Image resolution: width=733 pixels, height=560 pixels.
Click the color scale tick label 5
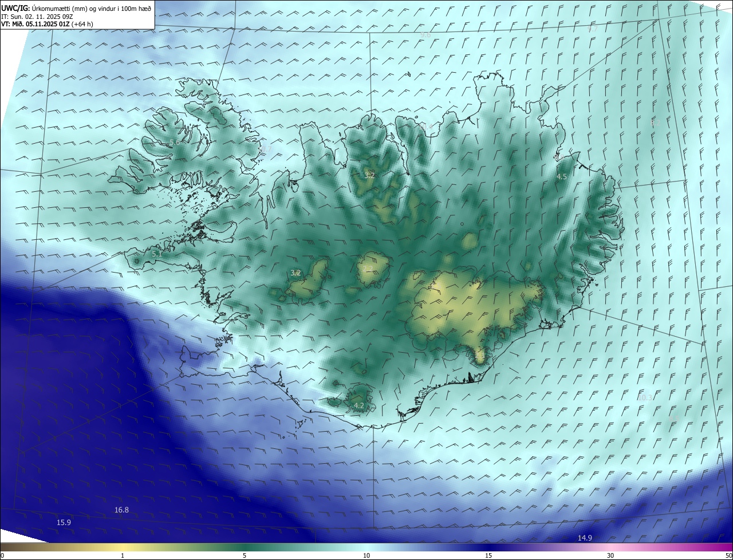coord(245,555)
